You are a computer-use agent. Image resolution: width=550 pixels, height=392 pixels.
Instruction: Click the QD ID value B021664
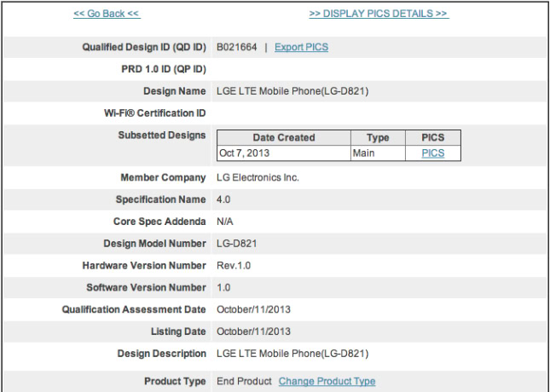[235, 48]
